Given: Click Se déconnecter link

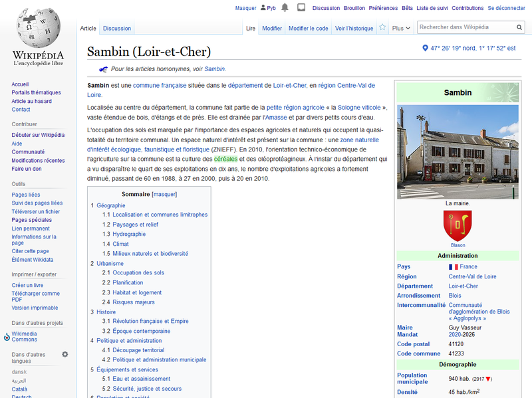Looking at the screenshot, I should pos(506,8).
